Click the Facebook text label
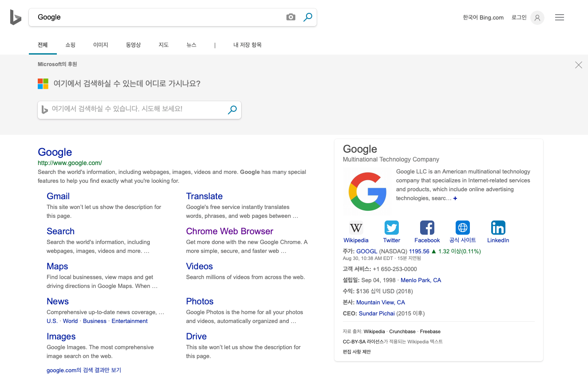Image resolution: width=588 pixels, height=382 pixels. click(427, 240)
